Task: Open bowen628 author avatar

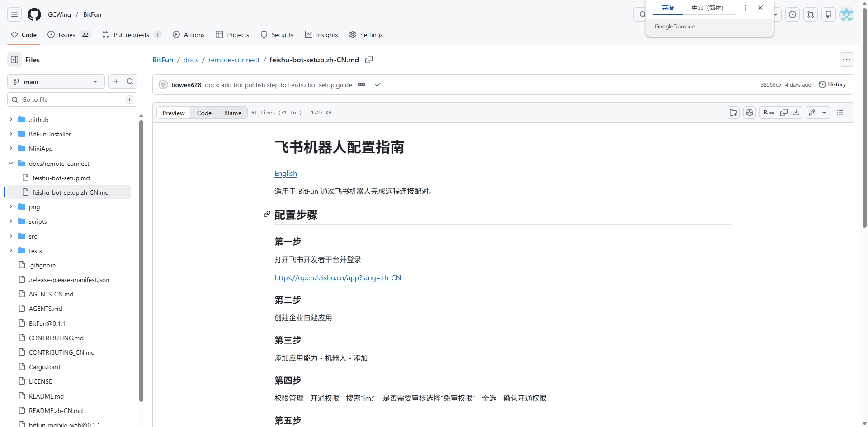Action: point(163,84)
